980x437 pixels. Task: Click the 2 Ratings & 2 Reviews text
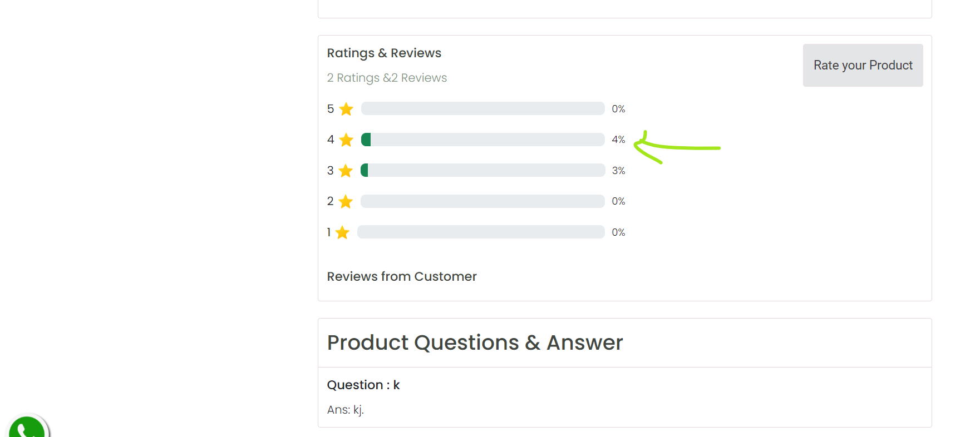(x=387, y=78)
